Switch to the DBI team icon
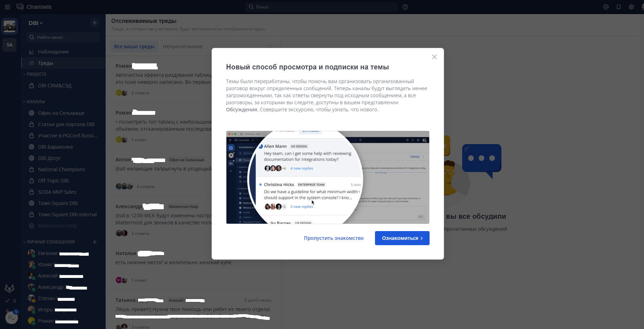Screen dimensions: 644x329 click(x=10, y=26)
